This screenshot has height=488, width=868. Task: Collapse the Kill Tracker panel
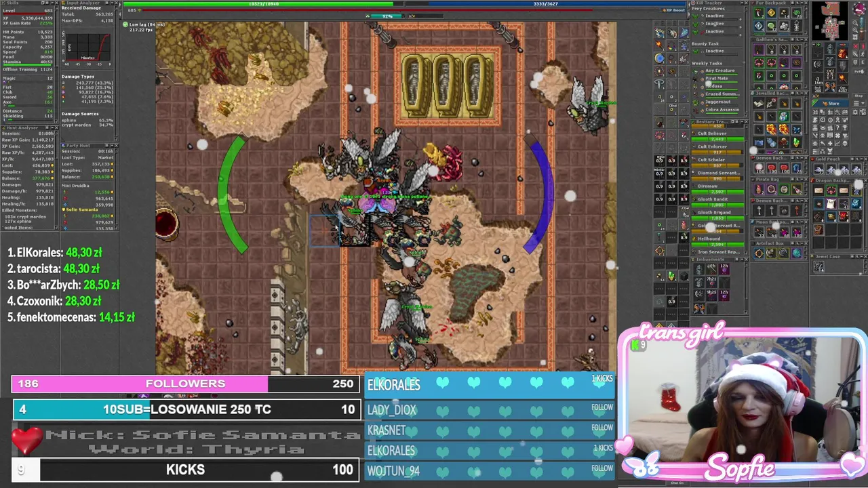[741, 3]
